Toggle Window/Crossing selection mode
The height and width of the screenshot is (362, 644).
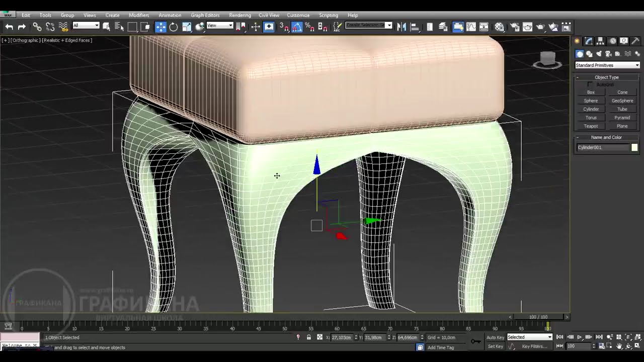click(145, 27)
